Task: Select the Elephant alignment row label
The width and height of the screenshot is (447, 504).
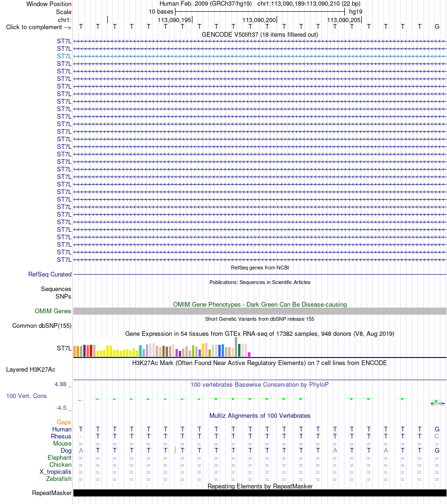Action: (x=59, y=458)
